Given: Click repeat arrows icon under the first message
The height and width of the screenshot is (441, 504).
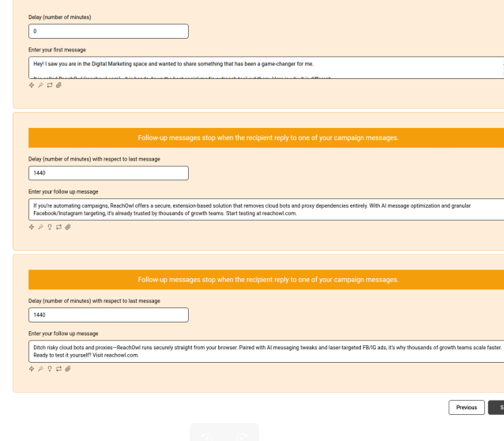Looking at the screenshot, I should coord(50,85).
